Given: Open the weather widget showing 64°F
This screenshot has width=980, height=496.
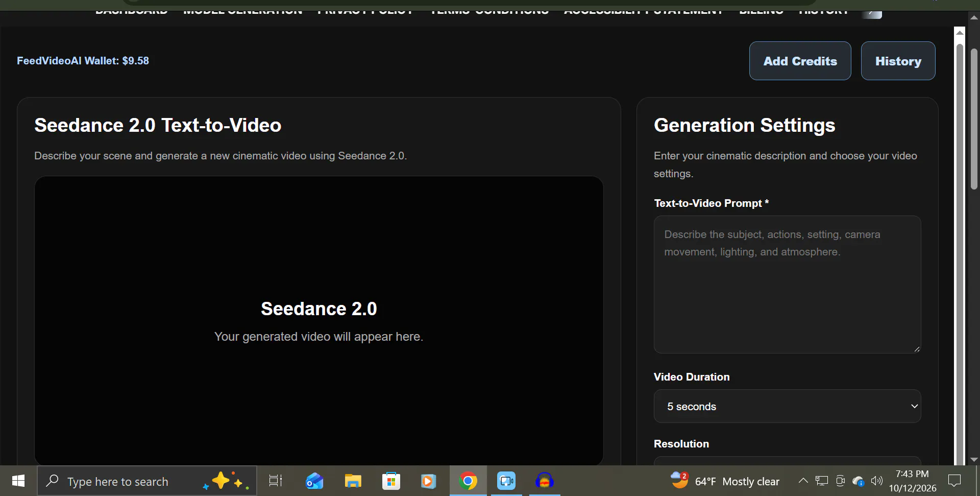Looking at the screenshot, I should (x=725, y=481).
